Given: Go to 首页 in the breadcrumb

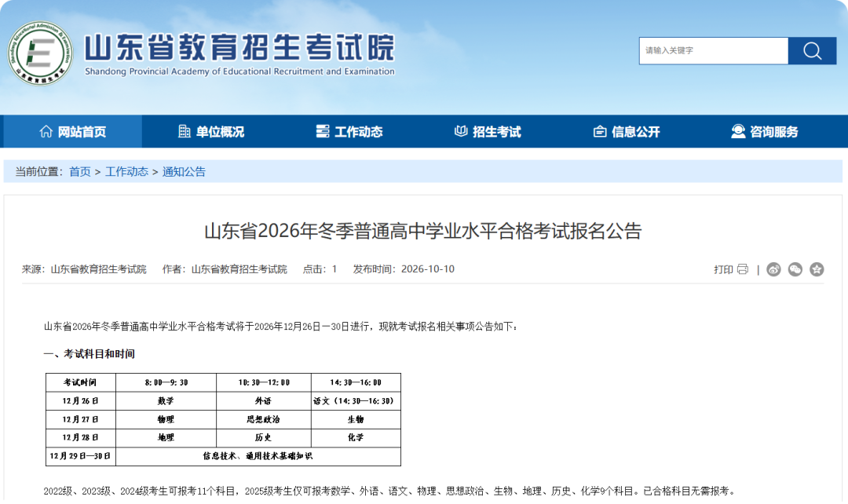Looking at the screenshot, I should [x=80, y=172].
